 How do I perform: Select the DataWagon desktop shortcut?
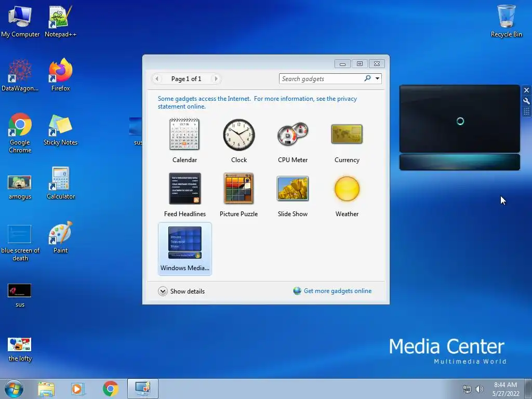coord(20,75)
